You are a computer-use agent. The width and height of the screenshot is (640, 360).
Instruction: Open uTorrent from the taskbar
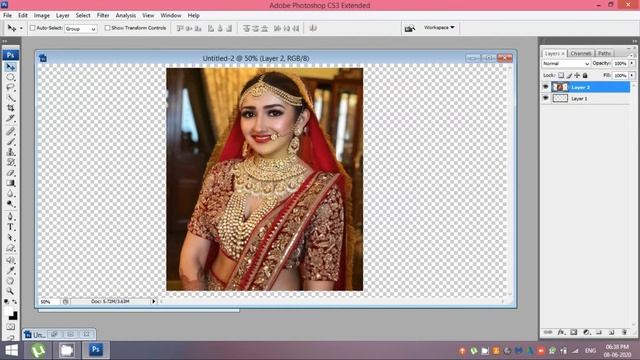pos(38,350)
